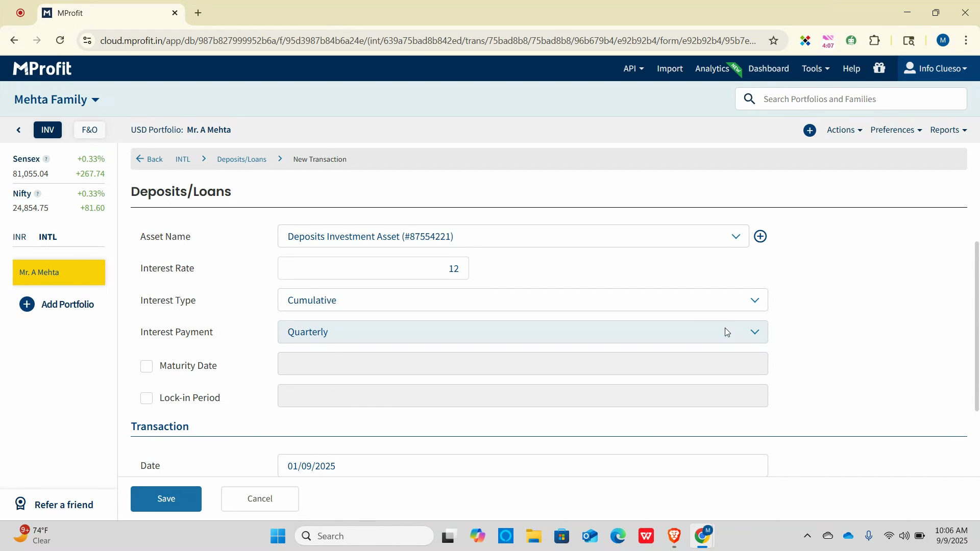Collapse sidebar with left chevron icon

pyautogui.click(x=19, y=130)
